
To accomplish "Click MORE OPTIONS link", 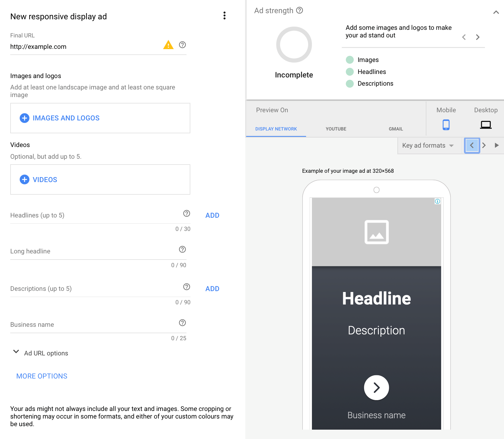I will [x=42, y=376].
